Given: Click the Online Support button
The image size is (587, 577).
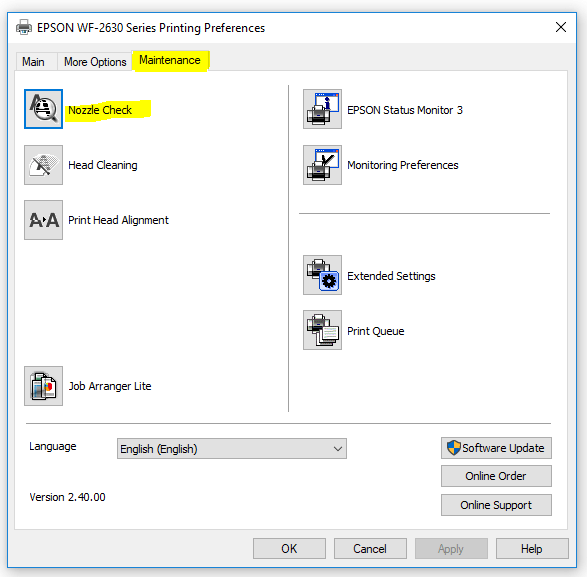Looking at the screenshot, I should [x=496, y=505].
